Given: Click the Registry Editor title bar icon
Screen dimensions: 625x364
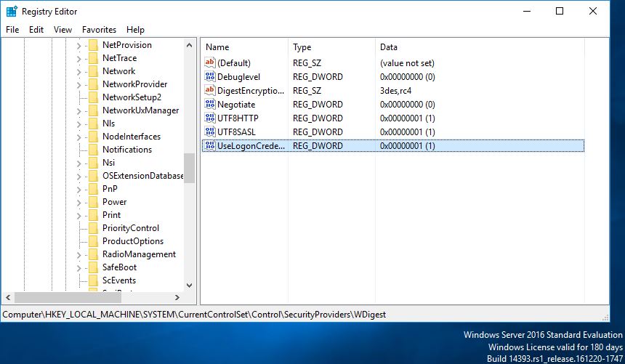Looking at the screenshot, I should coord(12,11).
